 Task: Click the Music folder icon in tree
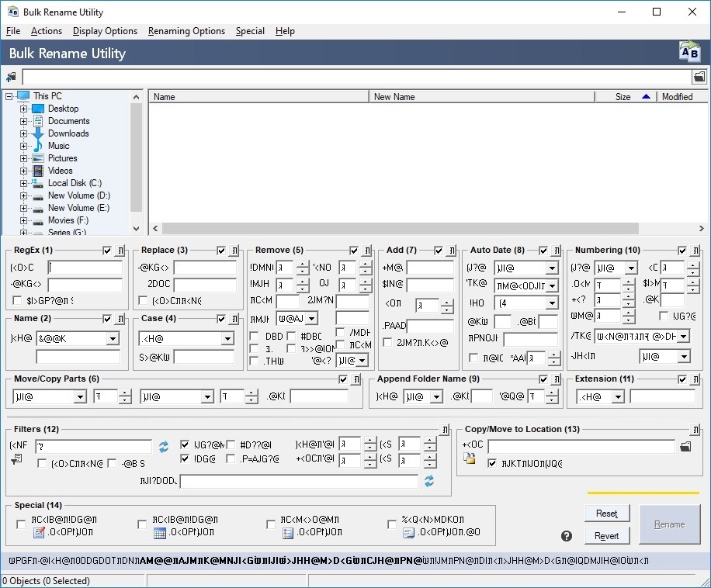[x=38, y=146]
